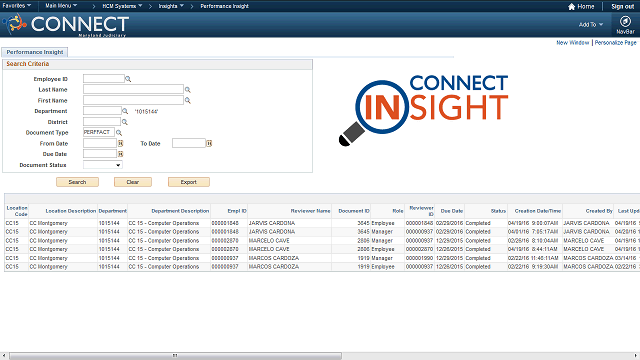Select creation time 04/01/16 7:05:17AM cell
Screen dimensions: 640x360
[533, 232]
